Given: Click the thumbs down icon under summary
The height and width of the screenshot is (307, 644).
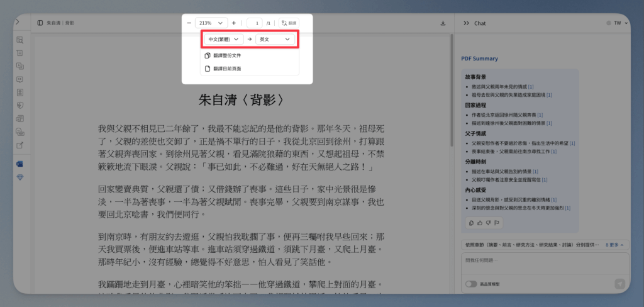Looking at the screenshot, I should pos(488,223).
